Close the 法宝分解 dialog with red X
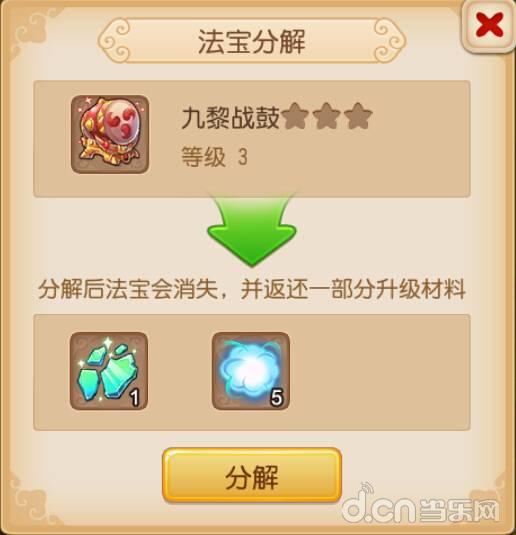Viewport: 516px width, 535px height. click(489, 26)
